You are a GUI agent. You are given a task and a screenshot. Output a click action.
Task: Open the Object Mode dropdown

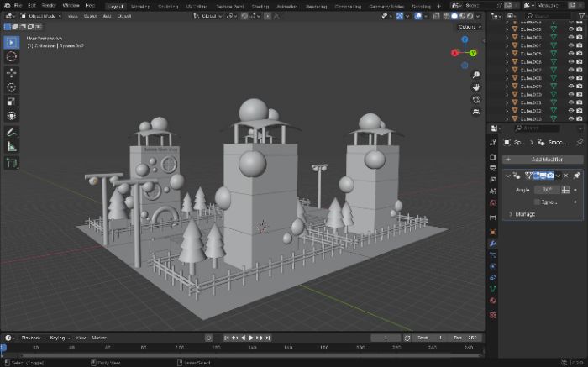tap(41, 16)
